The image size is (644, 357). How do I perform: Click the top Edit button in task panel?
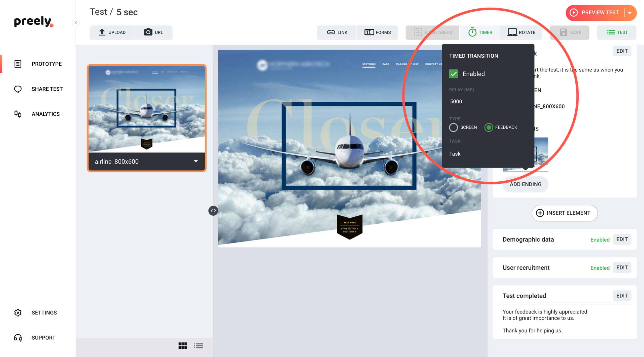[622, 51]
